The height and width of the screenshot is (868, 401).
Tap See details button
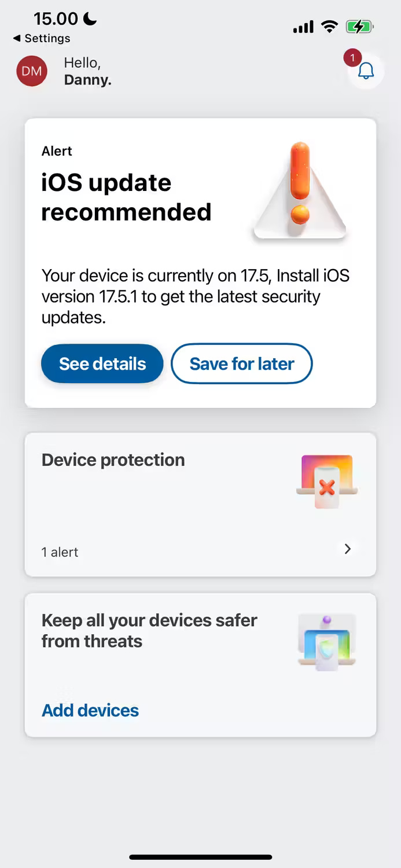(x=102, y=364)
